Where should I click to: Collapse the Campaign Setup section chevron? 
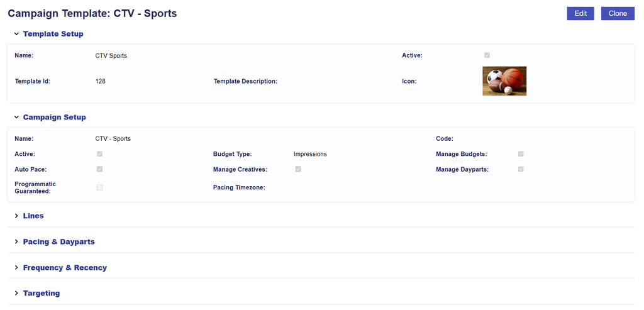coord(16,118)
